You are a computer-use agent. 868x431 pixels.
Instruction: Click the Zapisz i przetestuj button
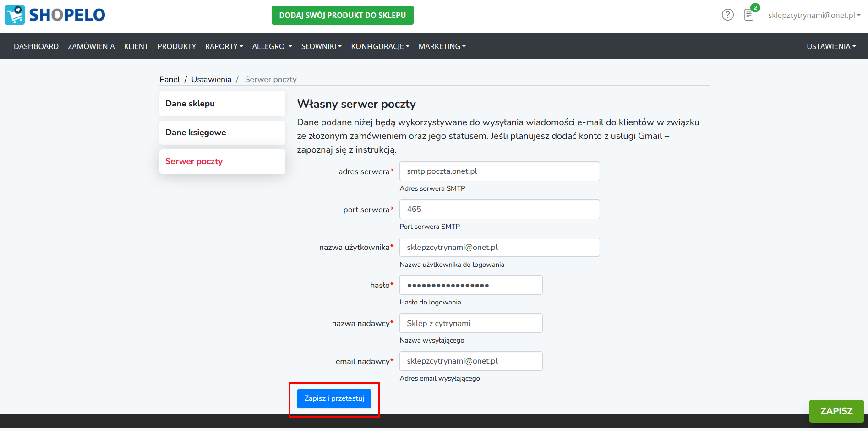334,398
